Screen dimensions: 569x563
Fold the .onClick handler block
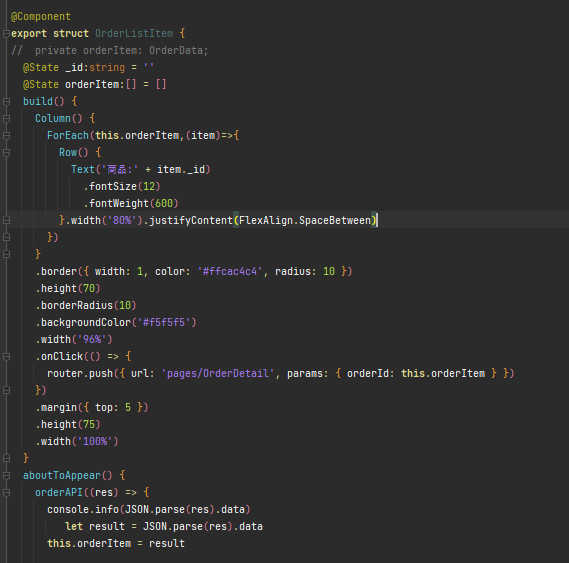pos(6,357)
